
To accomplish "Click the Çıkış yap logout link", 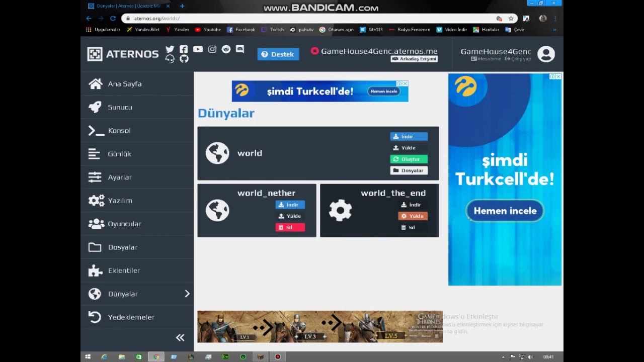I will point(518,59).
